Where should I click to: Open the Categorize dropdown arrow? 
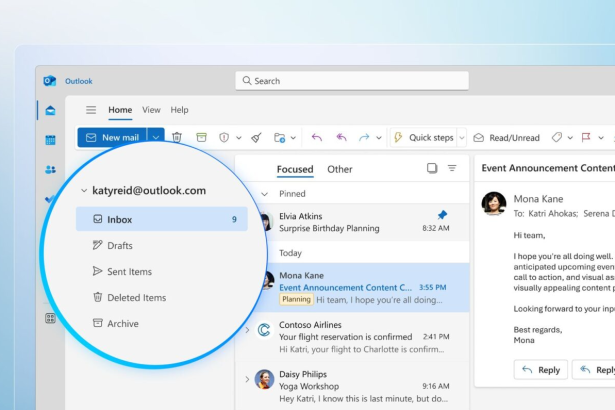click(570, 138)
